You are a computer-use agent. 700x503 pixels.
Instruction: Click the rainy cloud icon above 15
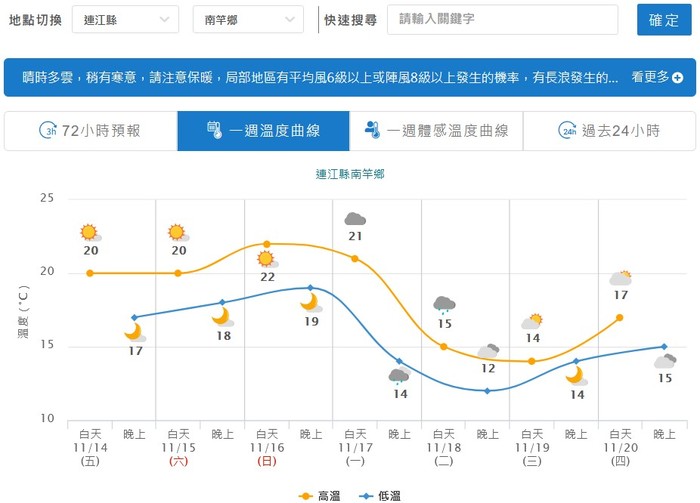click(x=444, y=304)
